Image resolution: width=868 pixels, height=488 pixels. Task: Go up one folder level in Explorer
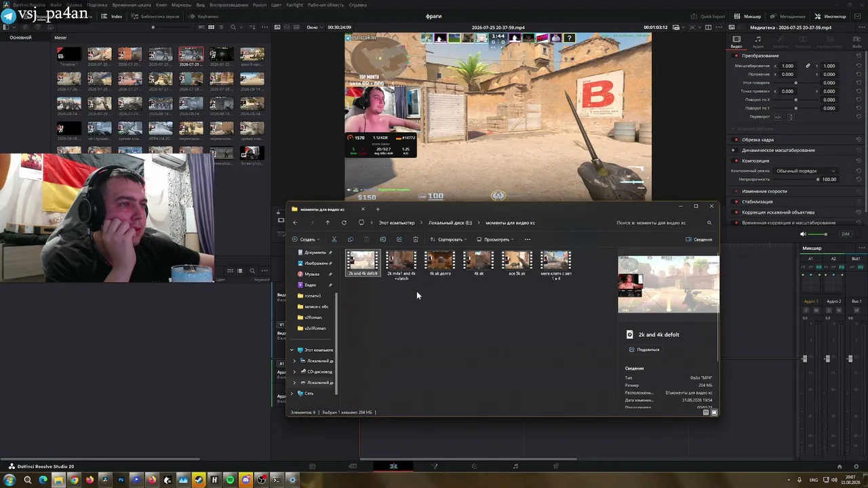point(328,222)
